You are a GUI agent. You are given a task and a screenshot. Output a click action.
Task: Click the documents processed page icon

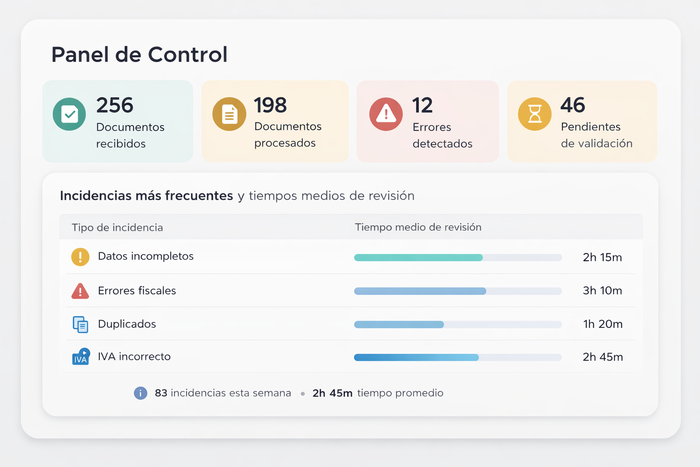pyautogui.click(x=229, y=114)
